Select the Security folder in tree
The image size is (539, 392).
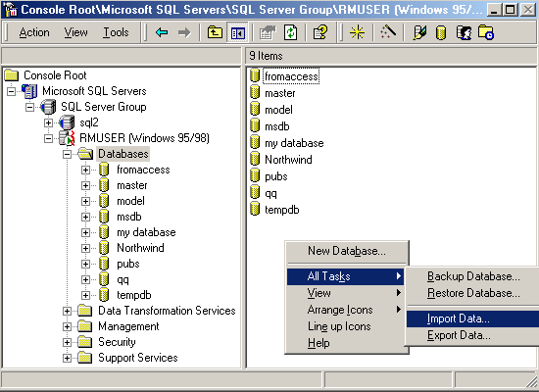117,342
